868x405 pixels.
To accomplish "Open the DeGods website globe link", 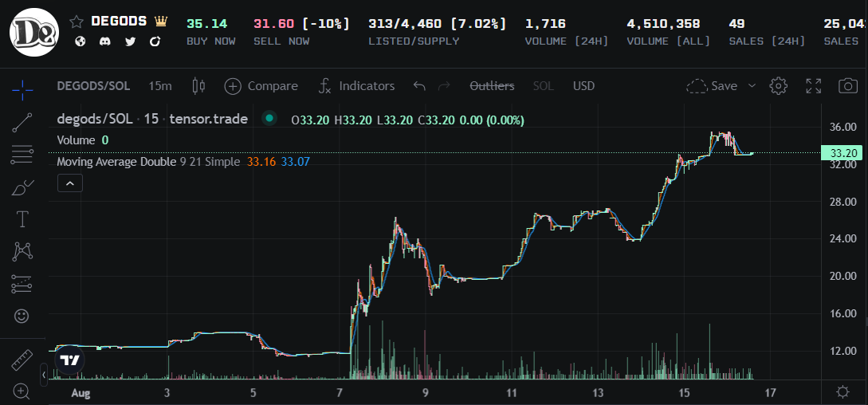I will click(x=81, y=41).
